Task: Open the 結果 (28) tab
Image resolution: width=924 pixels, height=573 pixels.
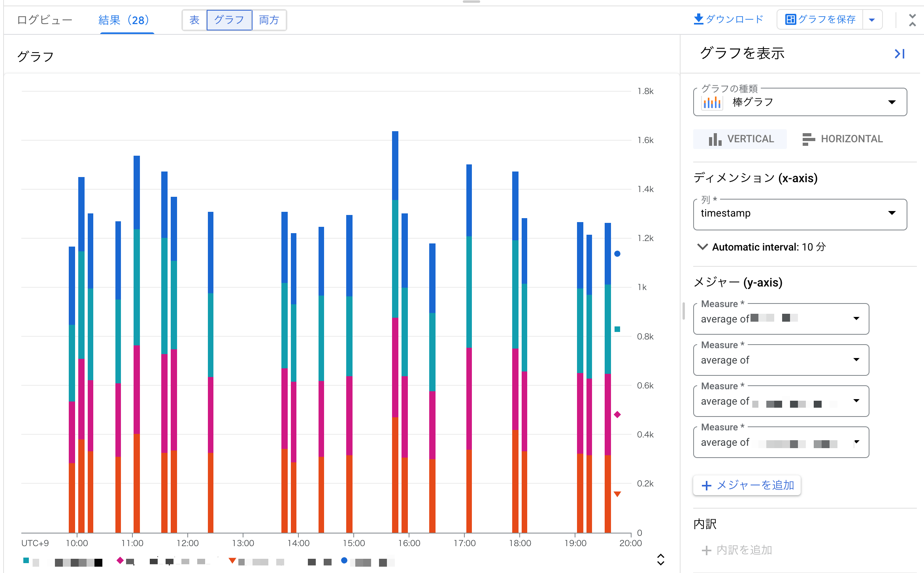Action: coord(124,20)
